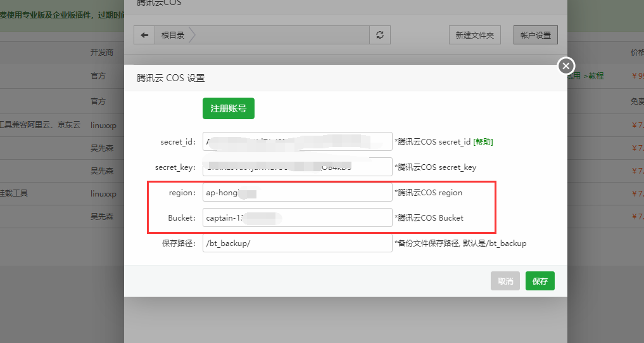
Task: Close the 腾讯云 COS 设置 dialog
Action: [566, 66]
